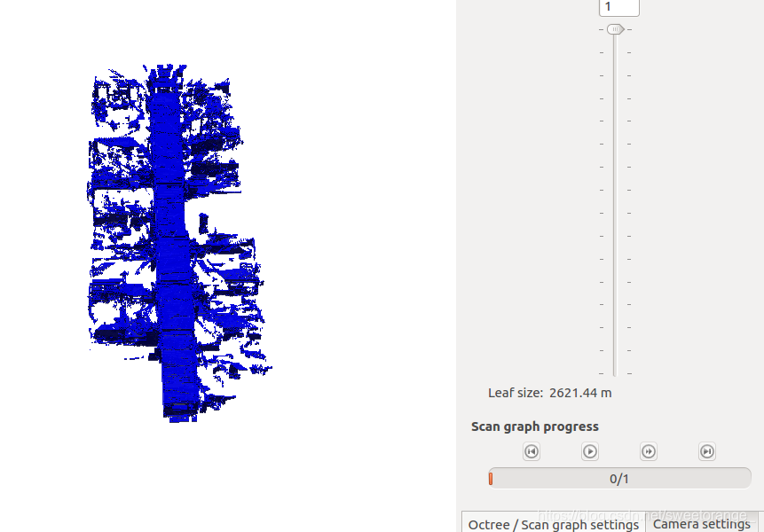Skip to last scan graph step
764x532 pixels.
point(707,451)
